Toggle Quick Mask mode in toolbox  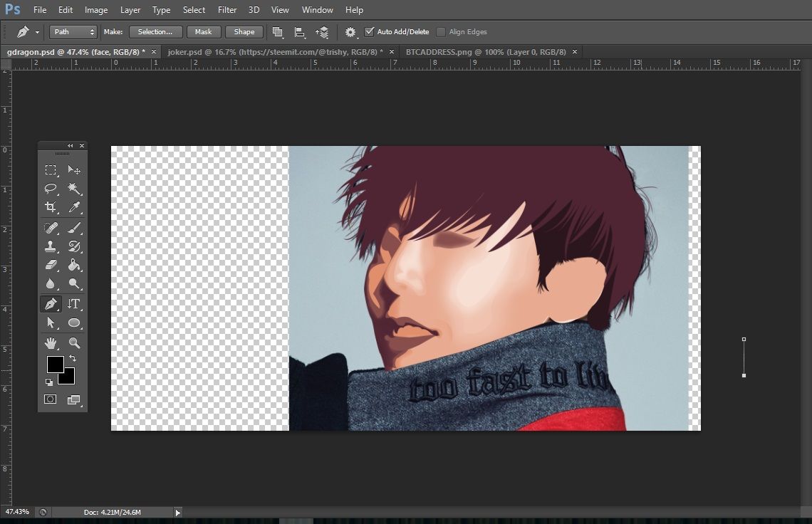51,399
